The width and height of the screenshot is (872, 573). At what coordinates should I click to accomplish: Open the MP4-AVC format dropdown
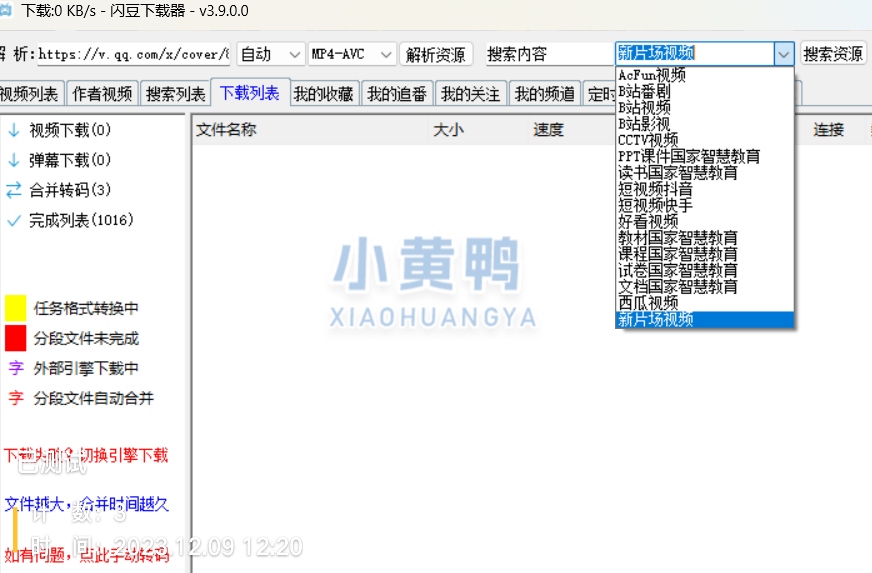352,55
